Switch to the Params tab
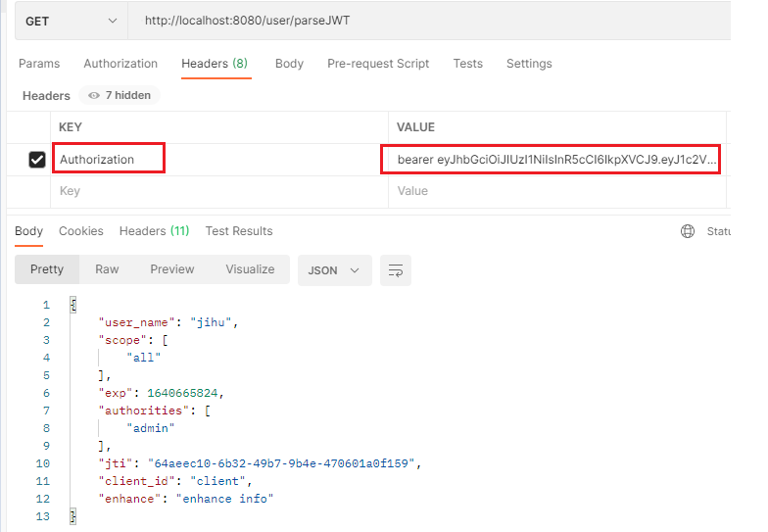768x532 pixels. 39,64
